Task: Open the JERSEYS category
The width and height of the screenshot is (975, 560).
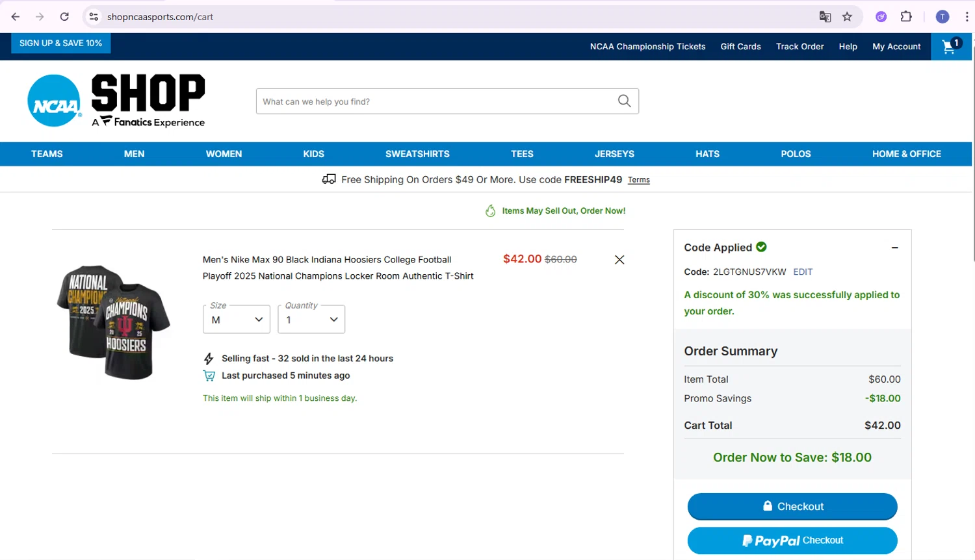Action: point(614,154)
